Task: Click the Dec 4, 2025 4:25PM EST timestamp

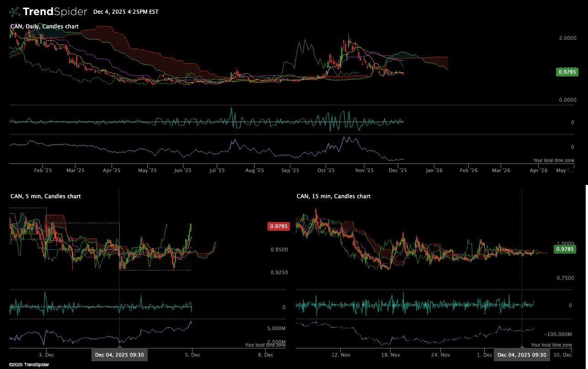Action: [126, 12]
